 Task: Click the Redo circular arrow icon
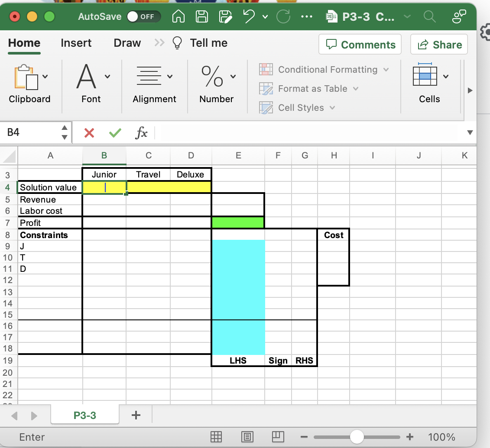click(283, 16)
